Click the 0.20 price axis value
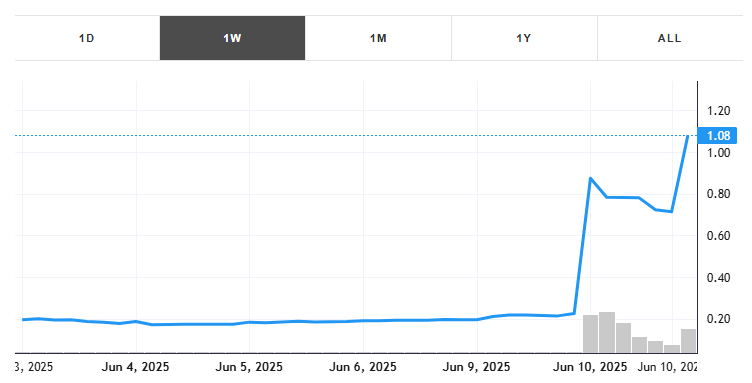The image size is (752, 383). point(718,319)
